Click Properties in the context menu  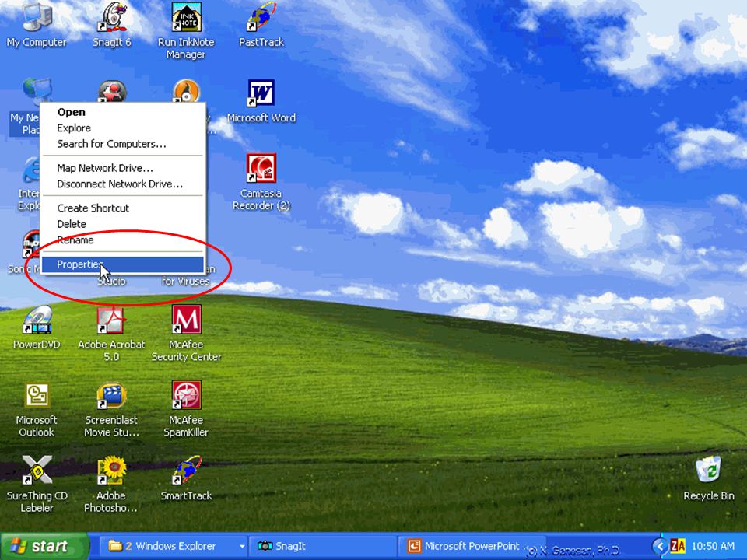pos(122,264)
